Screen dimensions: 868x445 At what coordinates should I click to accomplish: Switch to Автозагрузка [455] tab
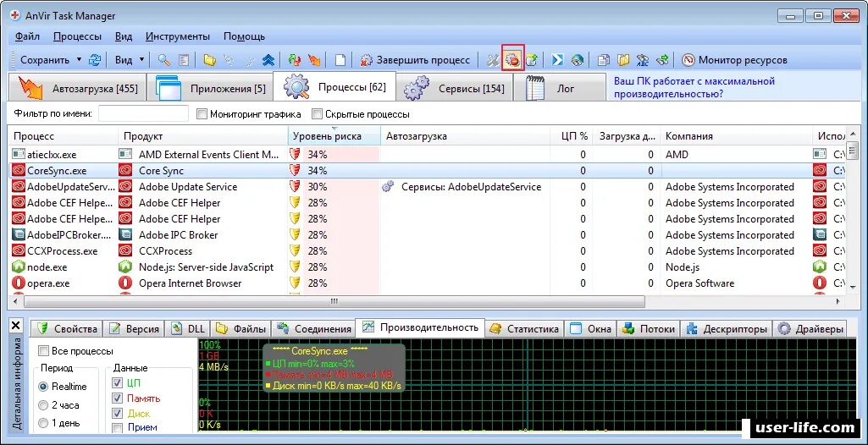[78, 87]
